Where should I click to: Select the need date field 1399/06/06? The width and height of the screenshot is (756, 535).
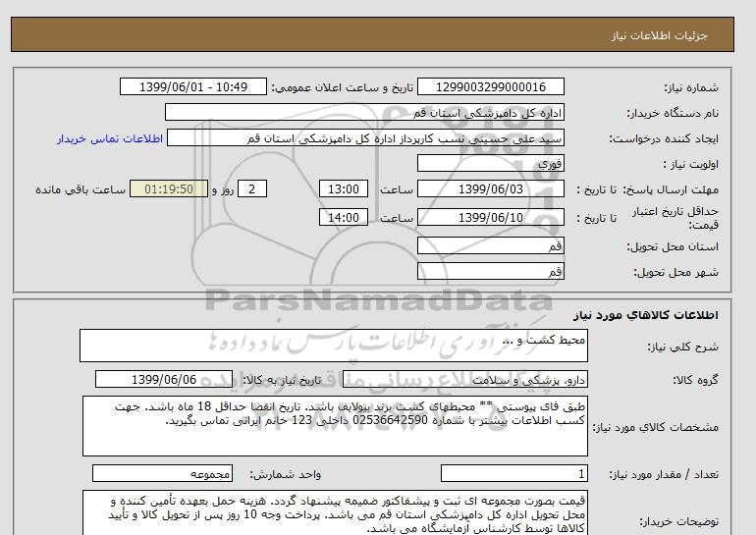(x=164, y=379)
